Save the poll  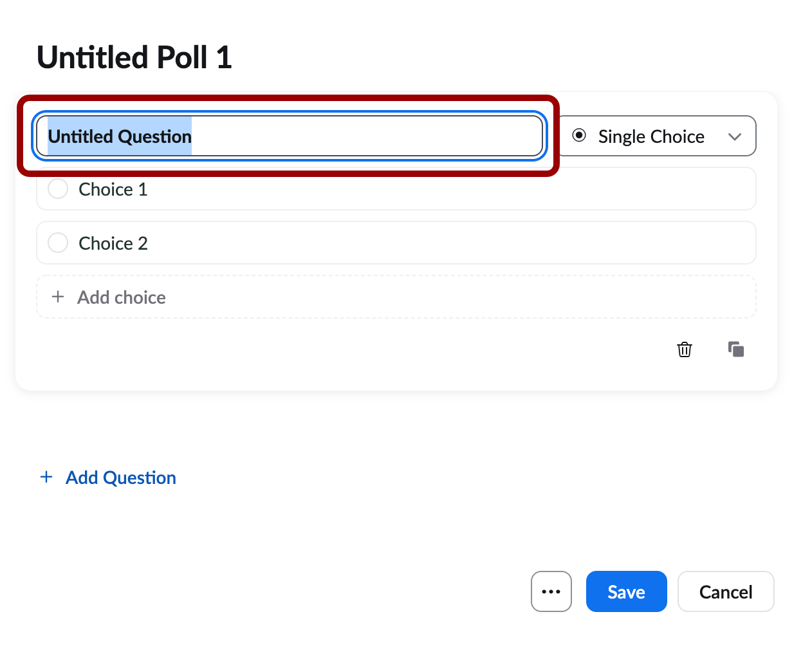(626, 591)
